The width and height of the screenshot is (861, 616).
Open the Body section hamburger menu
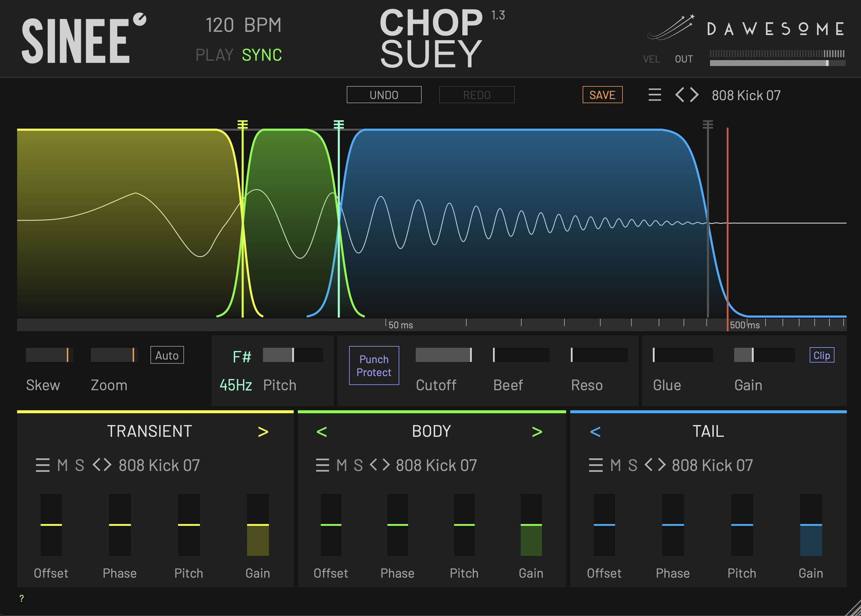pos(322,465)
